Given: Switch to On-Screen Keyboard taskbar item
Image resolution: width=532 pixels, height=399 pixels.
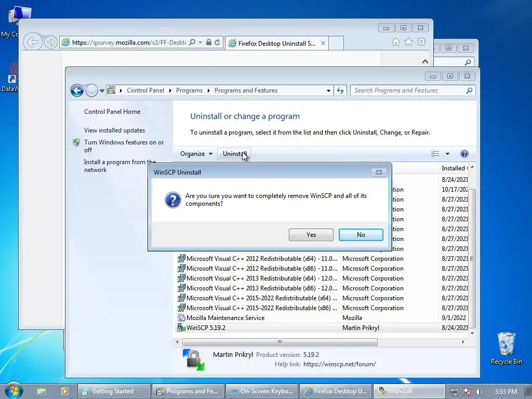Looking at the screenshot, I should click(x=262, y=391).
